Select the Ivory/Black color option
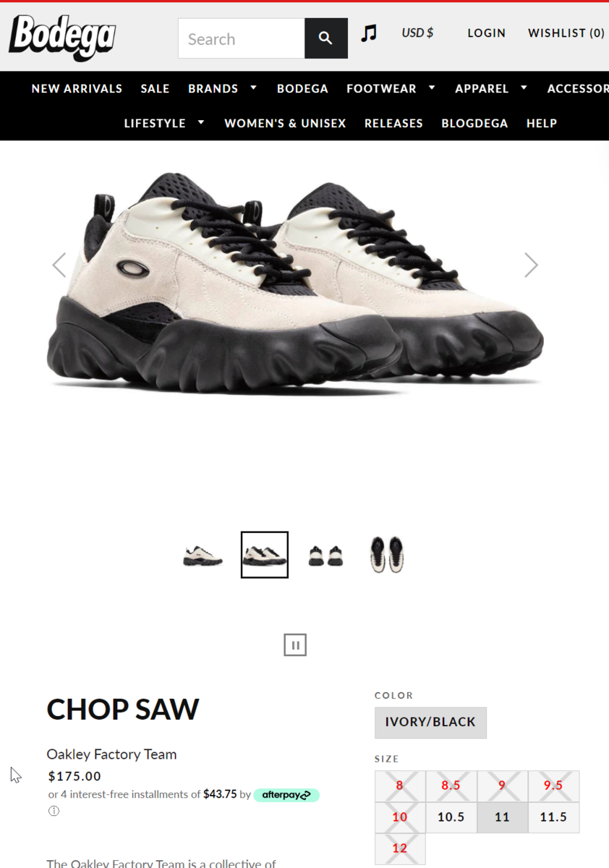Screen dimensions: 609x868 point(430,723)
